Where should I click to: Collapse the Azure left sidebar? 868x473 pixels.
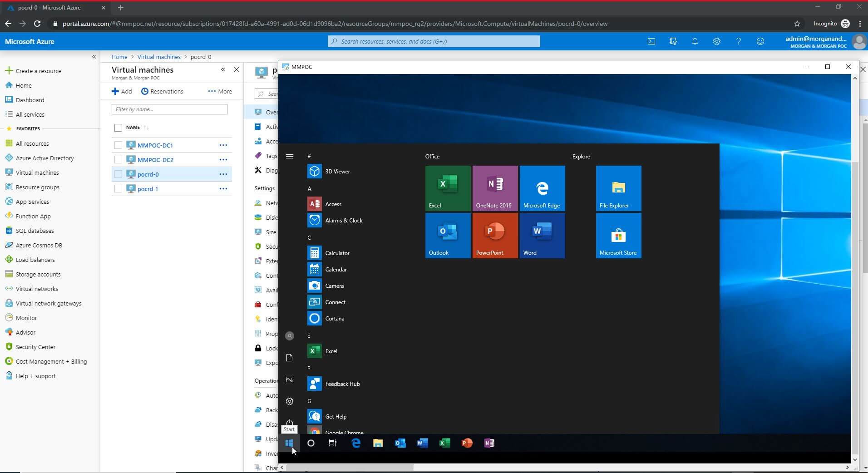(x=94, y=57)
